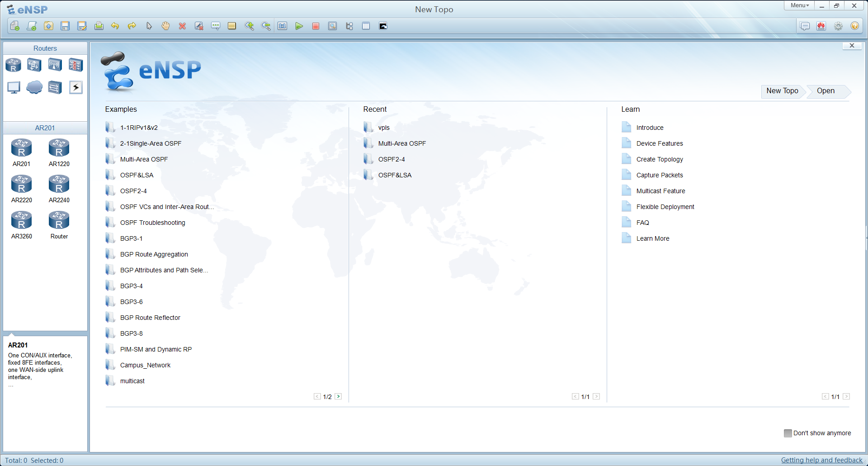Click the Zoom In magnifier icon
The height and width of the screenshot is (466, 868).
249,26
